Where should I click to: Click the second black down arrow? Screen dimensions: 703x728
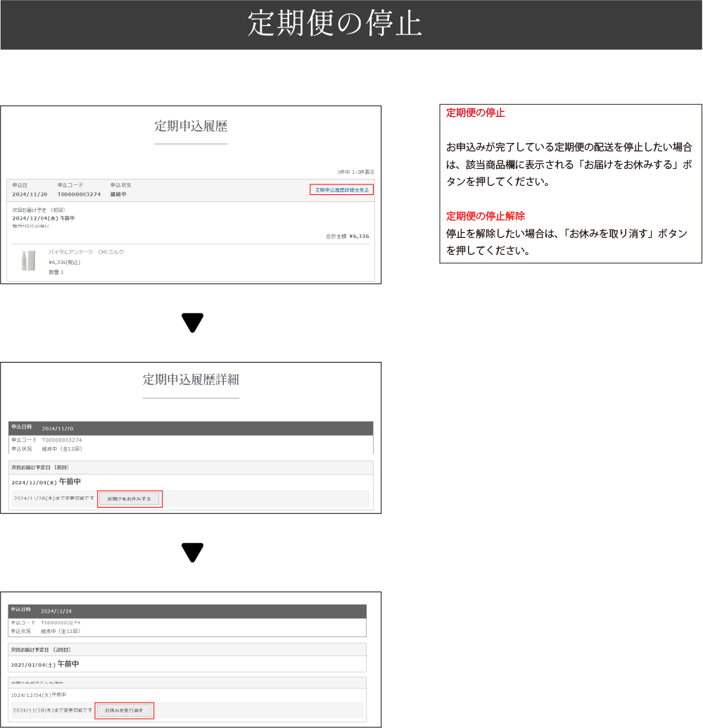192,553
